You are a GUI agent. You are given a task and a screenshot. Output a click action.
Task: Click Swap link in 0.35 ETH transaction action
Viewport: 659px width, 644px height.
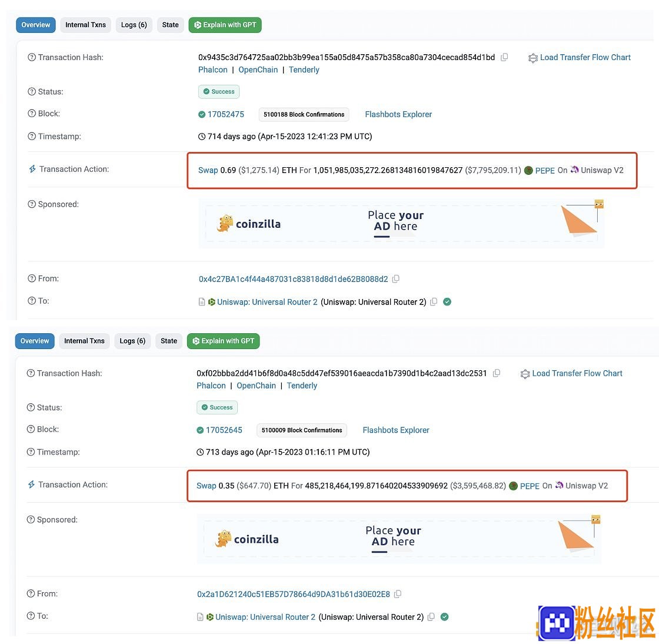[x=207, y=486]
